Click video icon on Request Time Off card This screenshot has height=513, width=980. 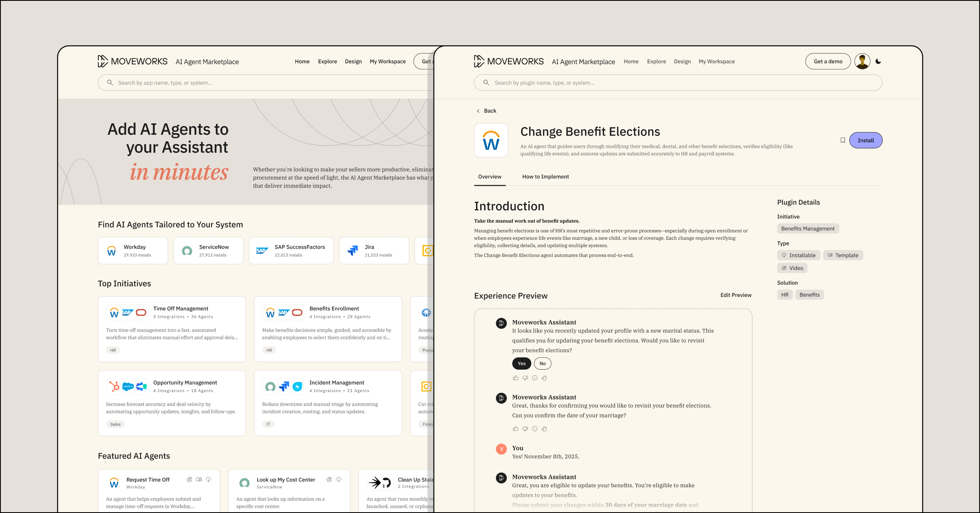[189, 480]
